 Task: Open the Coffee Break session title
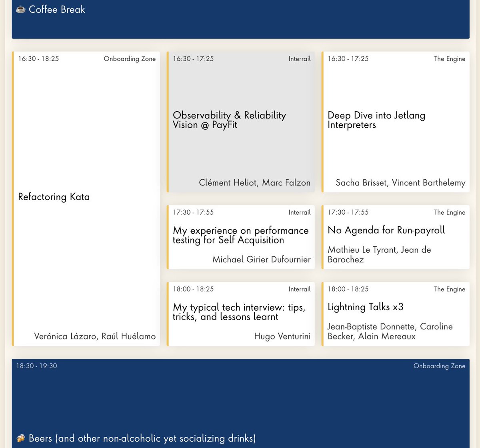pyautogui.click(x=57, y=10)
